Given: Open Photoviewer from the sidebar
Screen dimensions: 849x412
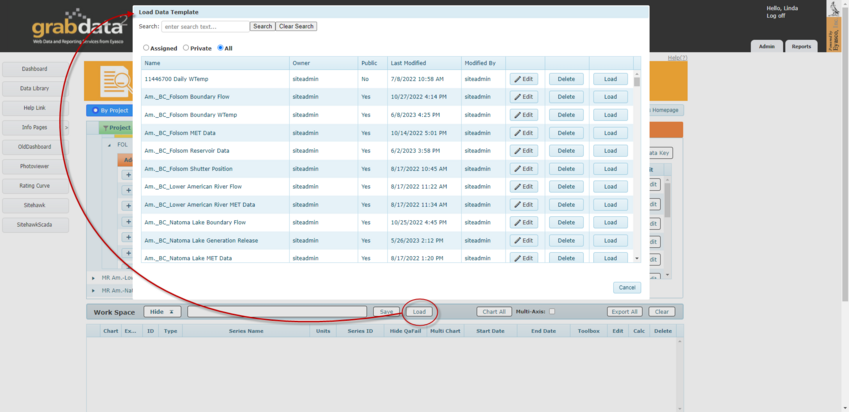Looking at the screenshot, I should click(35, 167).
